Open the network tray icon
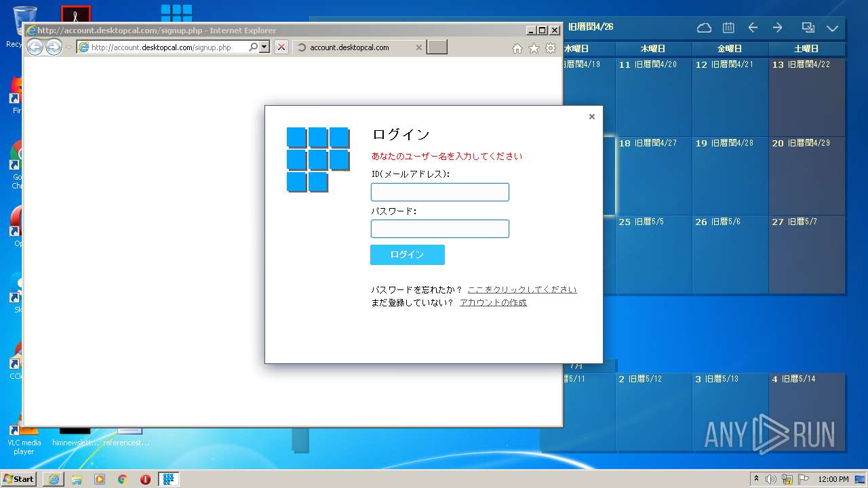This screenshot has width=868, height=488. [787, 479]
